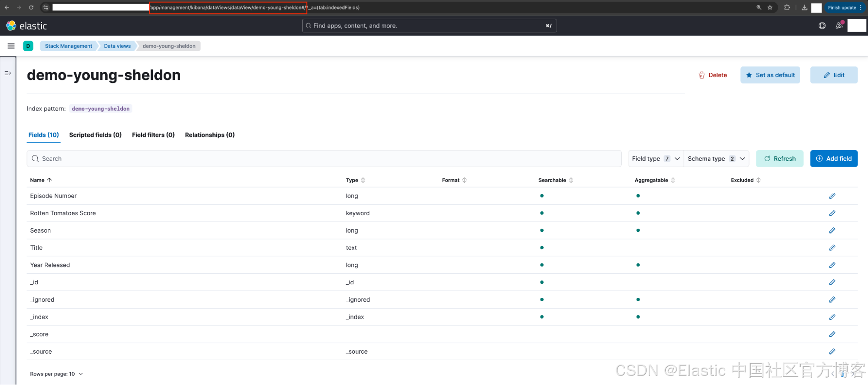Viewport: 868px width, 385px height.
Task: Switch to the Fields (10) tab
Action: 43,135
